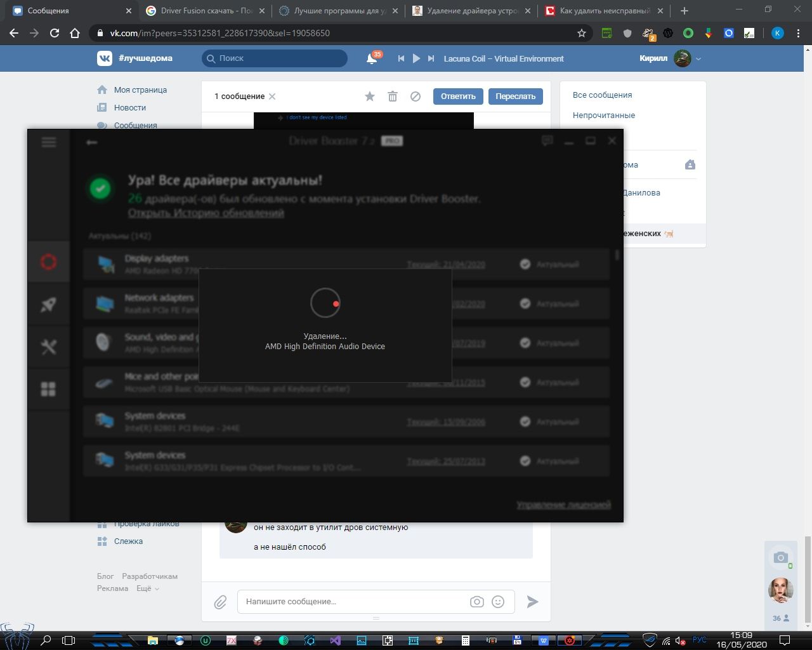Open Chrome three-dot menu

coord(799,33)
